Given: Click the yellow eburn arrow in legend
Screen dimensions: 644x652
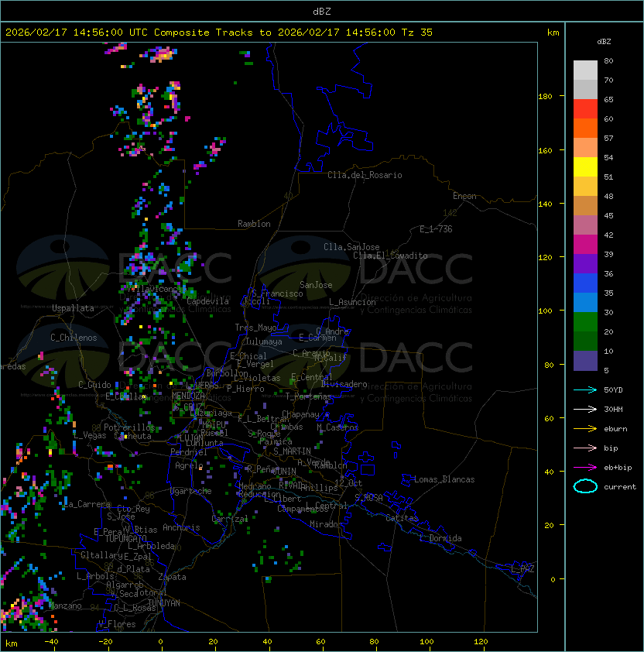Looking at the screenshot, I should click(x=585, y=429).
